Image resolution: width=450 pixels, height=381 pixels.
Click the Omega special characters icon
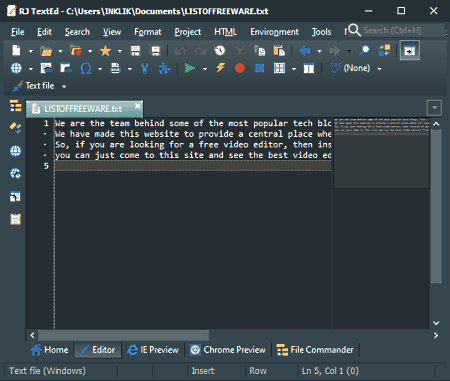click(86, 68)
